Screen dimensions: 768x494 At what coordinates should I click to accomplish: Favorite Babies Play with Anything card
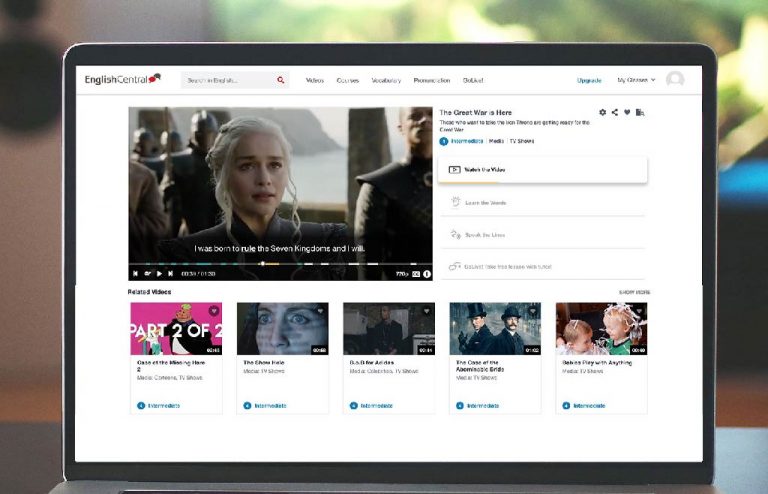click(639, 310)
